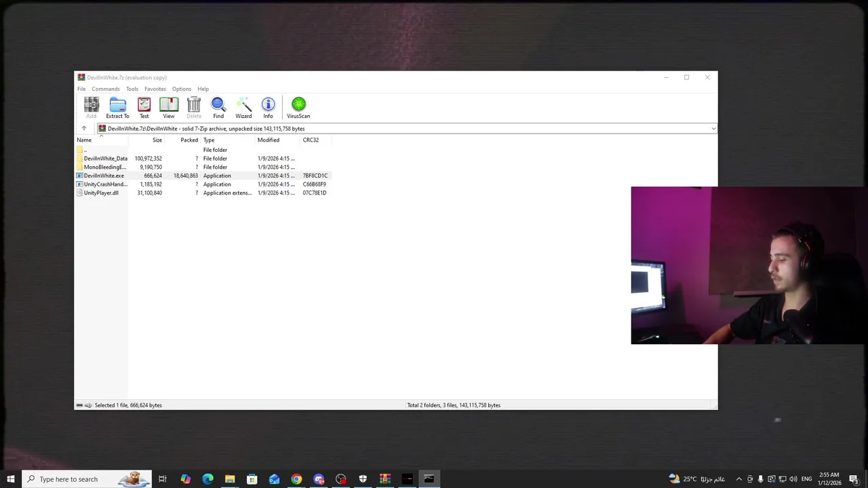Open Google Chrome from the taskbar

296,479
